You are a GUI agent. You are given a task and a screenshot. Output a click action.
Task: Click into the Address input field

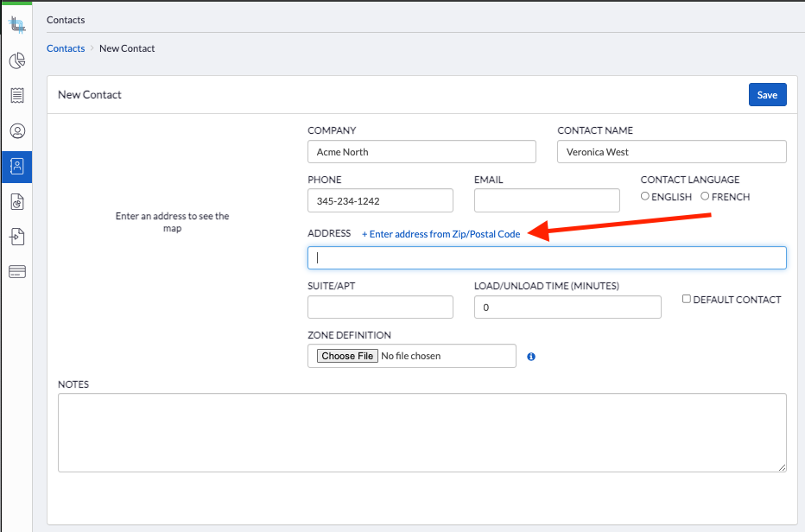[547, 257]
